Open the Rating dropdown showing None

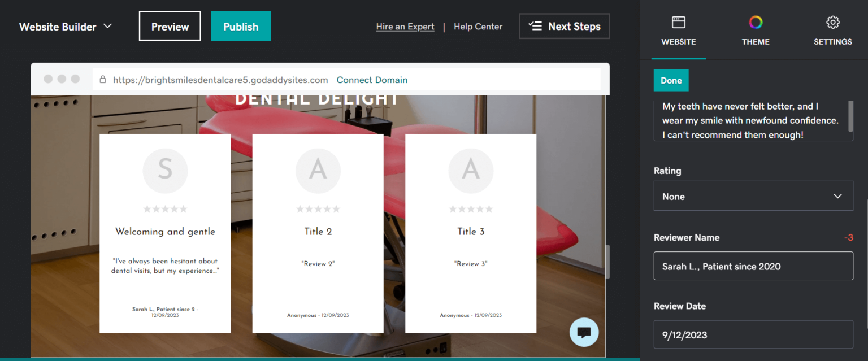(x=753, y=195)
